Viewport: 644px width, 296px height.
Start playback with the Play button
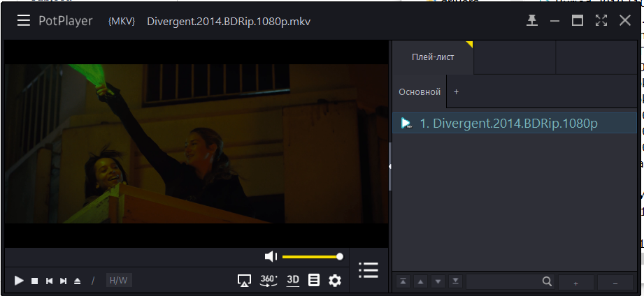[19, 281]
